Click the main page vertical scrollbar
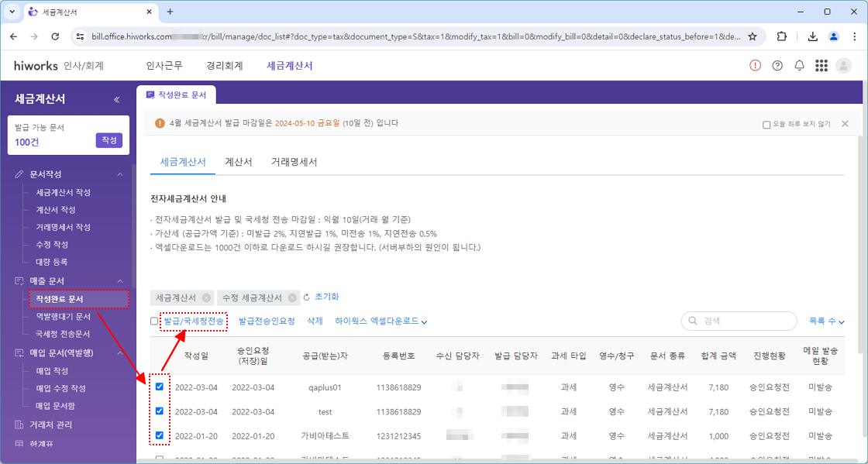 pyautogui.click(x=859, y=243)
